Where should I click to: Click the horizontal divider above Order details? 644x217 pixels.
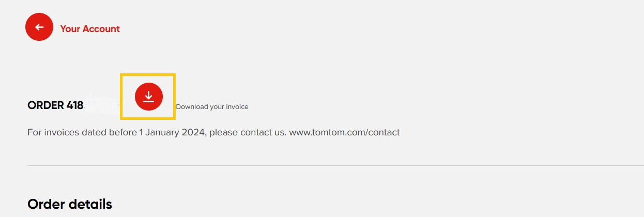(335, 165)
